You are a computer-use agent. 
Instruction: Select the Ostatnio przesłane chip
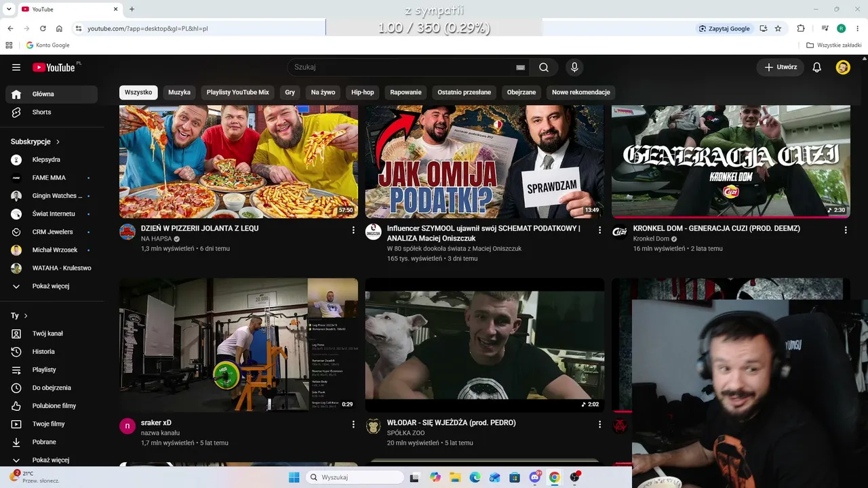coord(465,92)
